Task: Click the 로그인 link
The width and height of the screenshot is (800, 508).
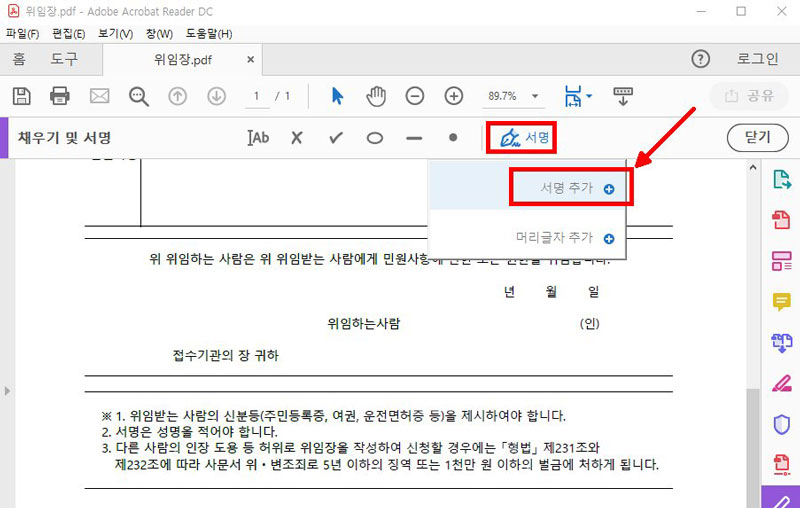Action: tap(757, 59)
